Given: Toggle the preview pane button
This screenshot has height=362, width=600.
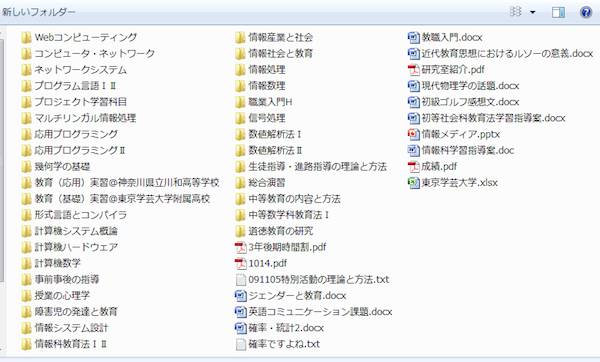Looking at the screenshot, I should click(558, 12).
